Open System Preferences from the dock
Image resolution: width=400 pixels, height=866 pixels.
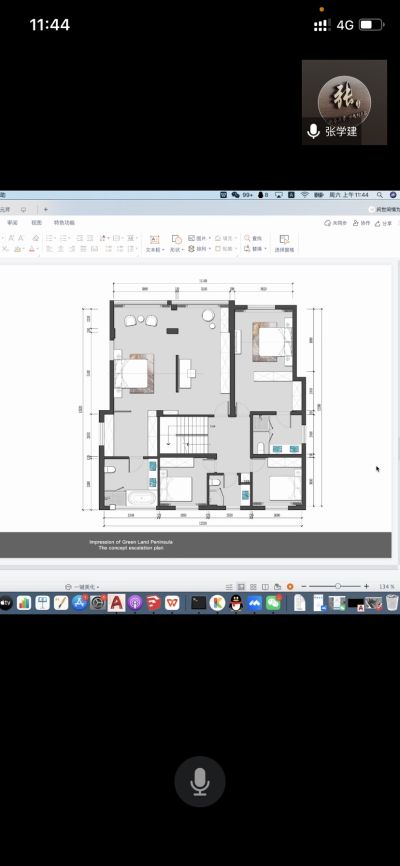98,603
